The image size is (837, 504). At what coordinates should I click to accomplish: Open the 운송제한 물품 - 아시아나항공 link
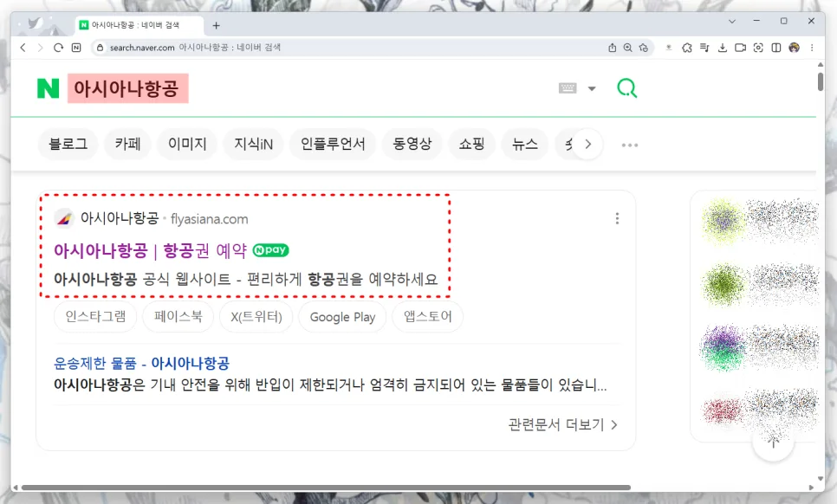coord(141,363)
